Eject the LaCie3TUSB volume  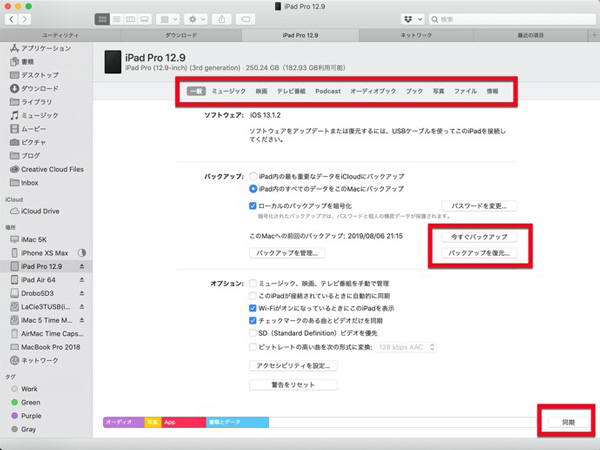coord(82,307)
